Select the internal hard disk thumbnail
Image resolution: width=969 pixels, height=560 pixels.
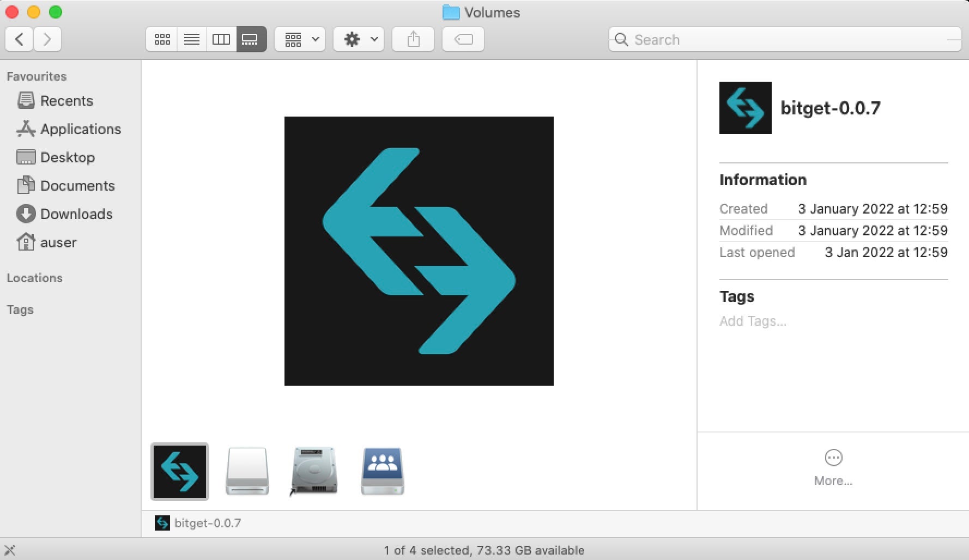point(314,471)
